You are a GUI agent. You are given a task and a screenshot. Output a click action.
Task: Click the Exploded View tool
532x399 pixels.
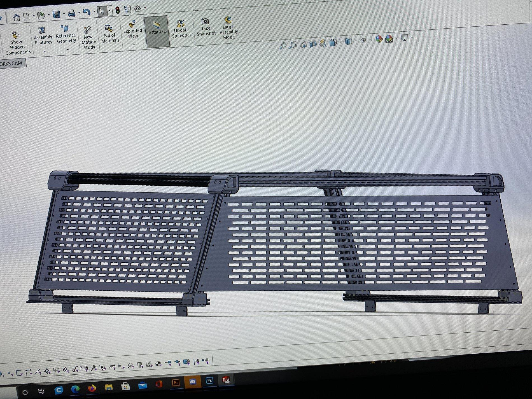click(x=132, y=30)
